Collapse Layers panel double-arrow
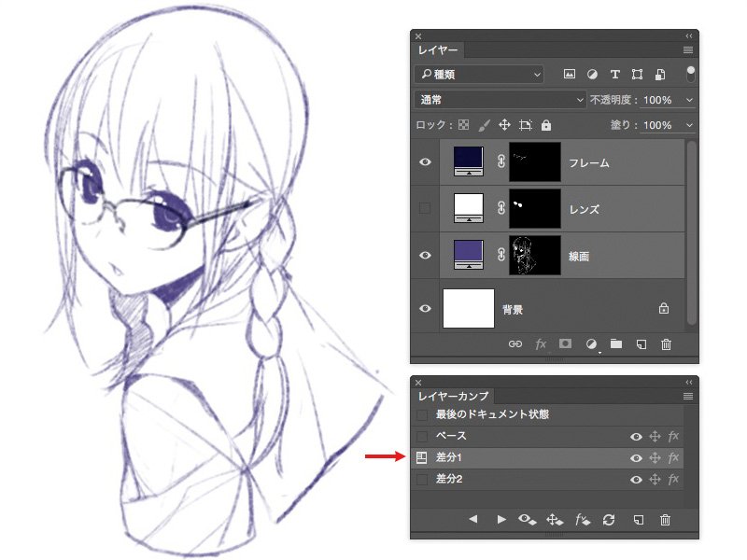Screen dimensions: 747x560 (x=689, y=36)
